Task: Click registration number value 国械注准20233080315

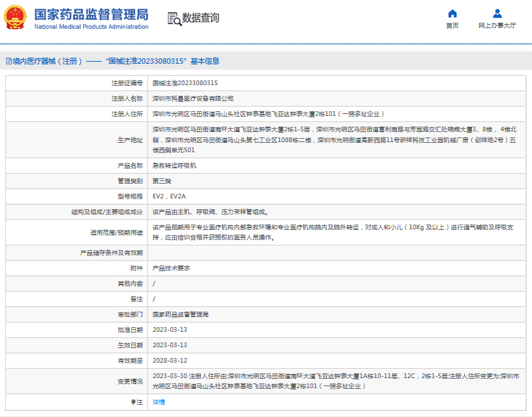Action: click(x=185, y=83)
